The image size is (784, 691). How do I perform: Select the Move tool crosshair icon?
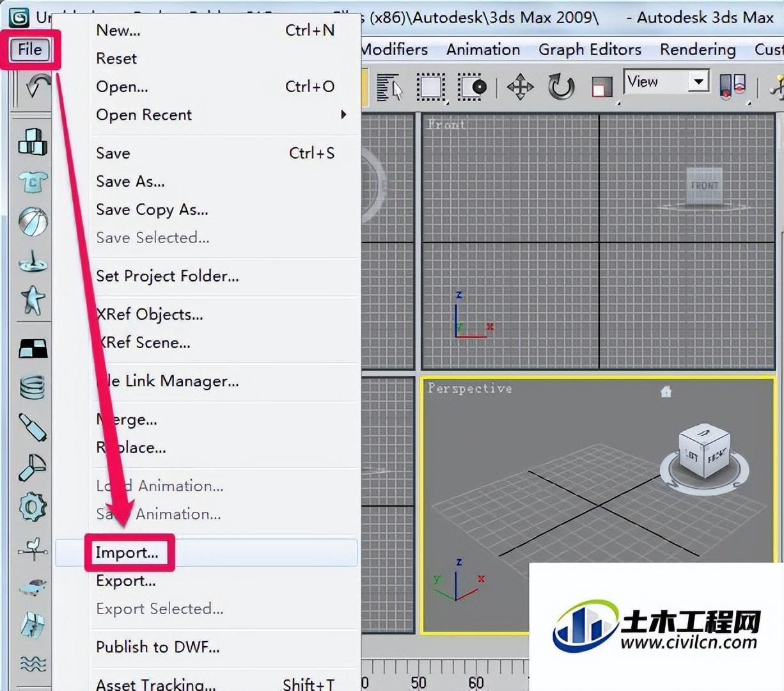(x=521, y=87)
